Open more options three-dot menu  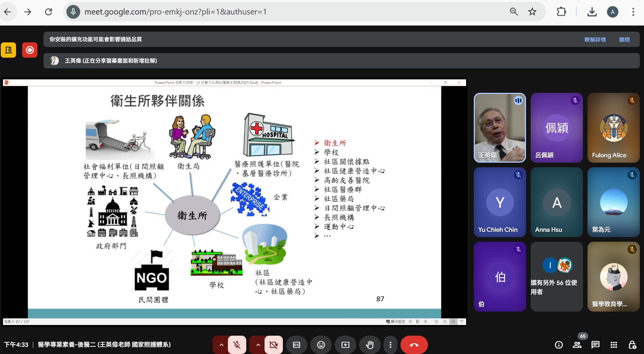(x=390, y=345)
